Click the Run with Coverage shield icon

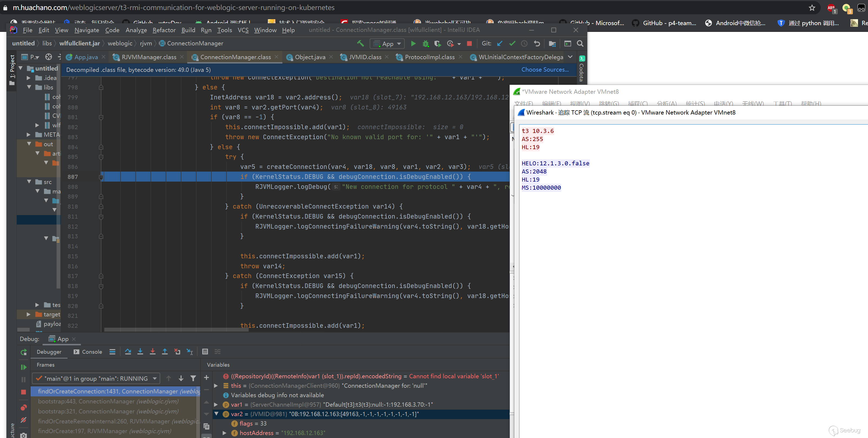437,44
